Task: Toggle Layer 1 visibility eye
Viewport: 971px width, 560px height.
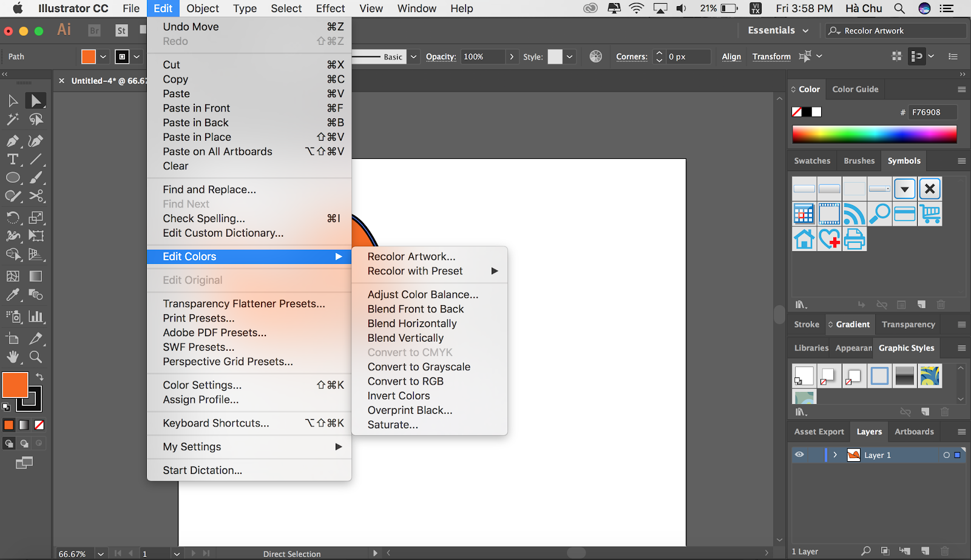Action: click(x=799, y=455)
